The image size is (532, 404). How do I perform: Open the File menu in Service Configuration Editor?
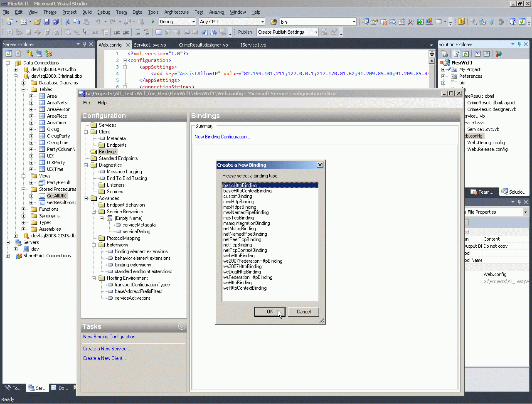coord(86,103)
